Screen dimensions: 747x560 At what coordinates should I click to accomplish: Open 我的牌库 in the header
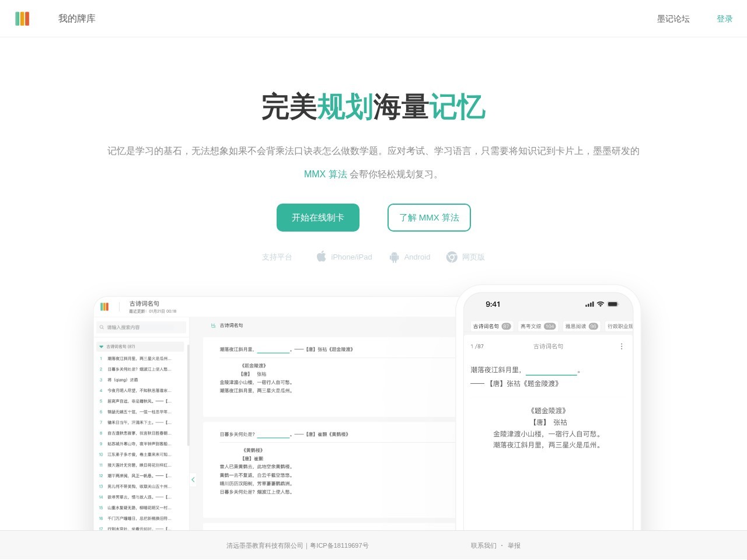pos(77,19)
